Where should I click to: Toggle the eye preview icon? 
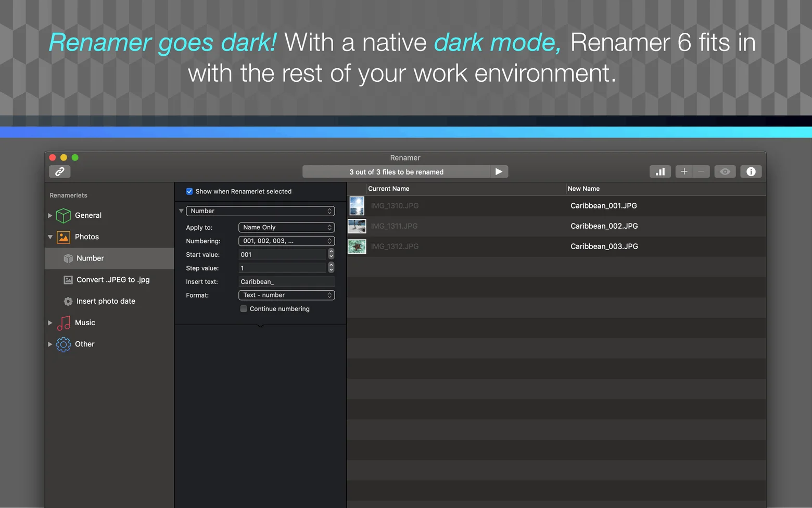tap(725, 171)
